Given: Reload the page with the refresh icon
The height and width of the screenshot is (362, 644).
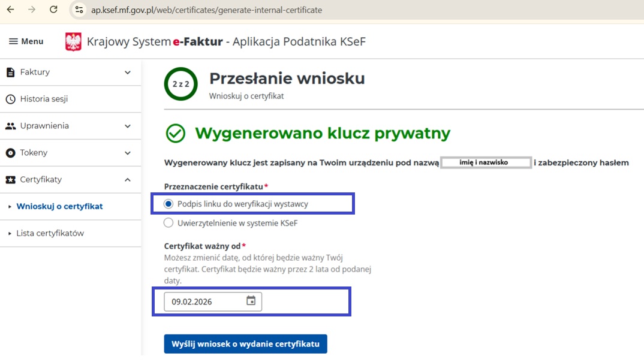Looking at the screenshot, I should tap(53, 10).
